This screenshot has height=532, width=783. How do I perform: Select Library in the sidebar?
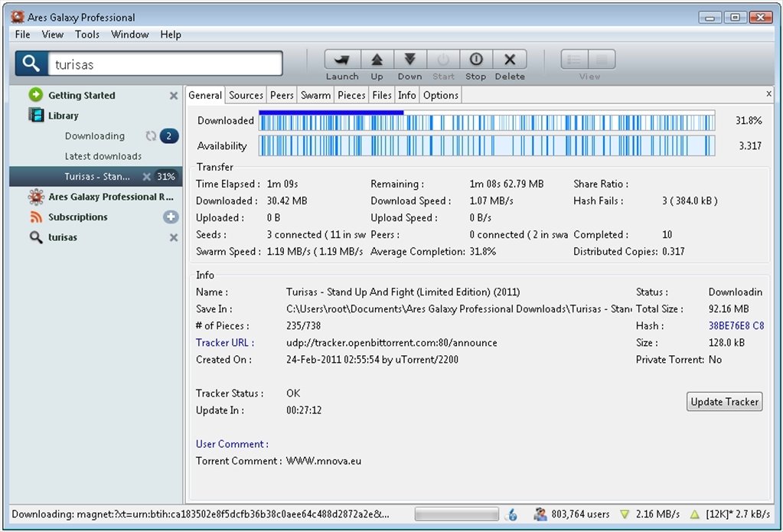point(64,116)
